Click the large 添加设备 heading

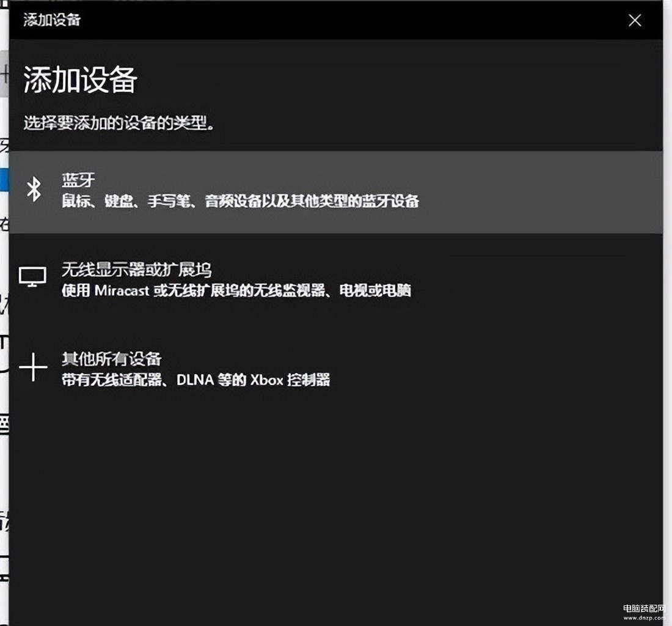[80, 80]
